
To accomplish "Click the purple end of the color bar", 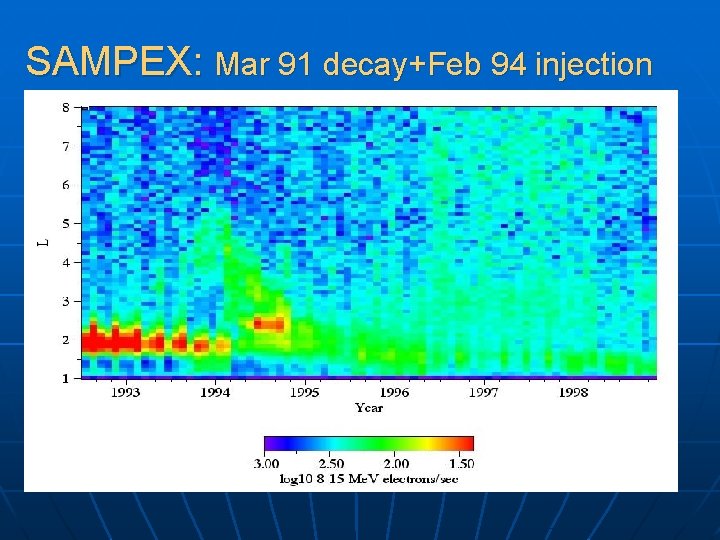I will click(x=273, y=444).
